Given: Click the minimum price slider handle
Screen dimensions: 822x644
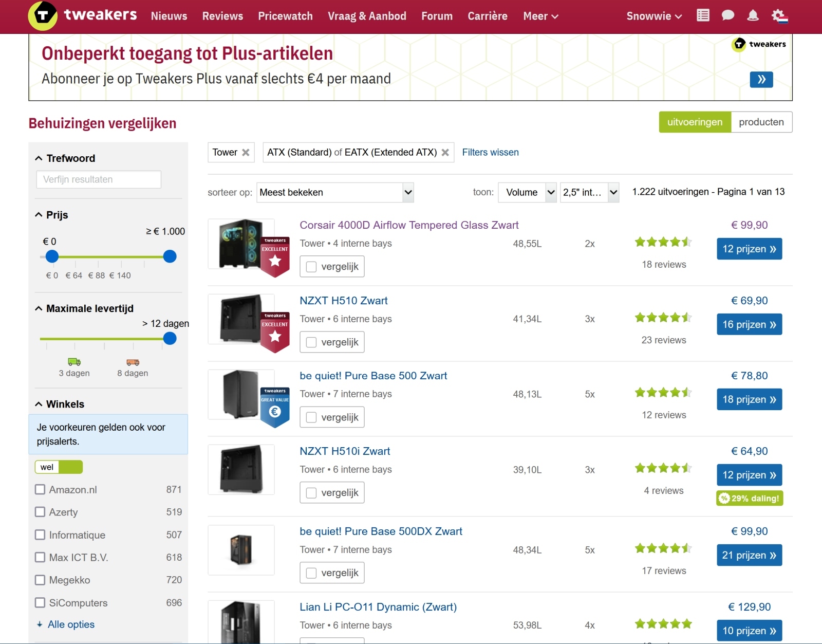Looking at the screenshot, I should point(52,256).
